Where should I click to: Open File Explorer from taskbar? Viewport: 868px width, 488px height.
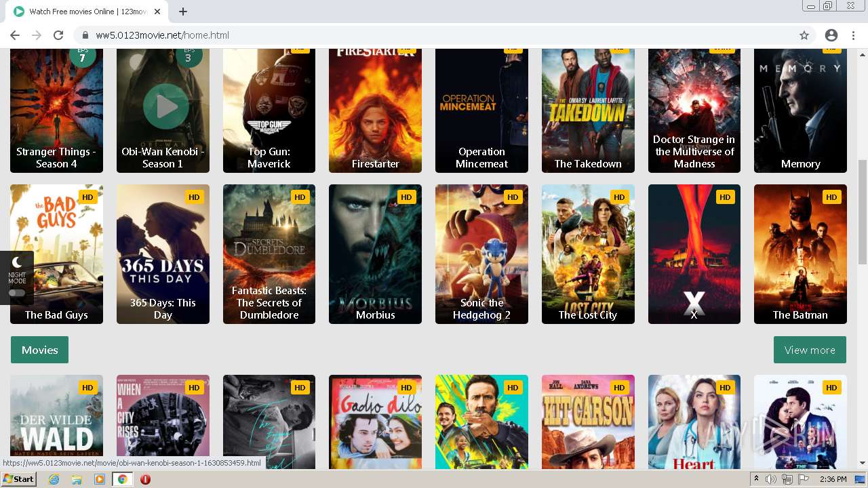pos(77,479)
